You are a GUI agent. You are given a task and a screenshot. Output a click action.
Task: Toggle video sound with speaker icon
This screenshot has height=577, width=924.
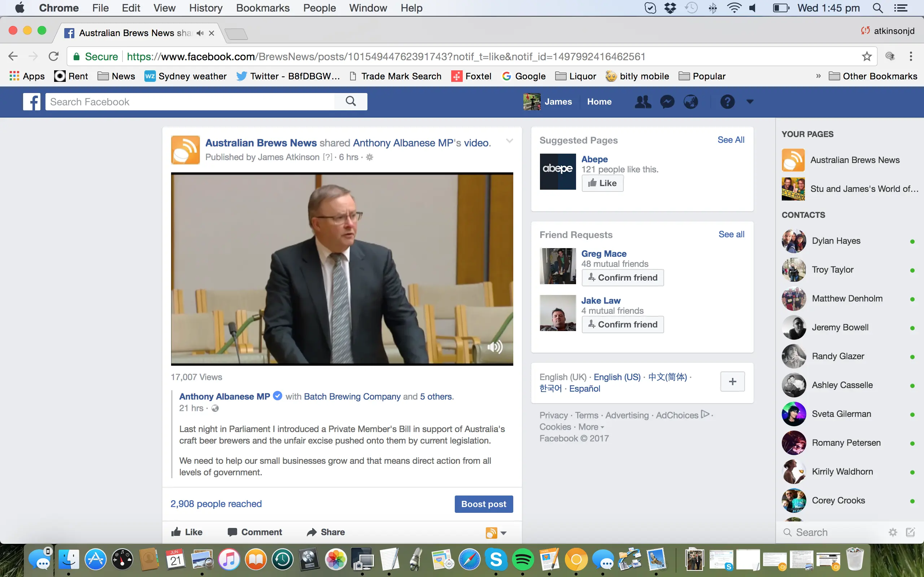[x=495, y=347]
